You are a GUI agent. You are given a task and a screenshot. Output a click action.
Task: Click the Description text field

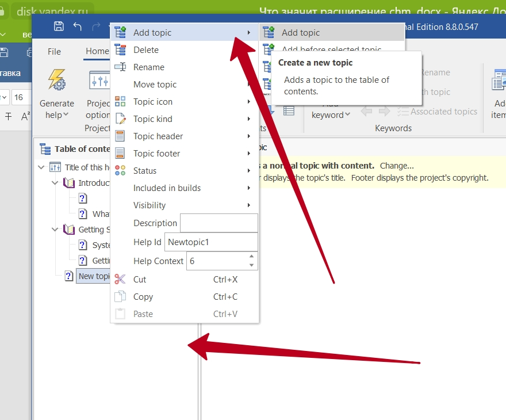click(x=219, y=223)
